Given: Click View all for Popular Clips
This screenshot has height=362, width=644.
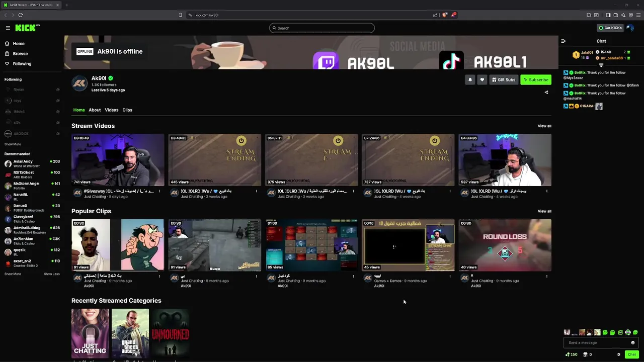Looking at the screenshot, I should coord(544,211).
